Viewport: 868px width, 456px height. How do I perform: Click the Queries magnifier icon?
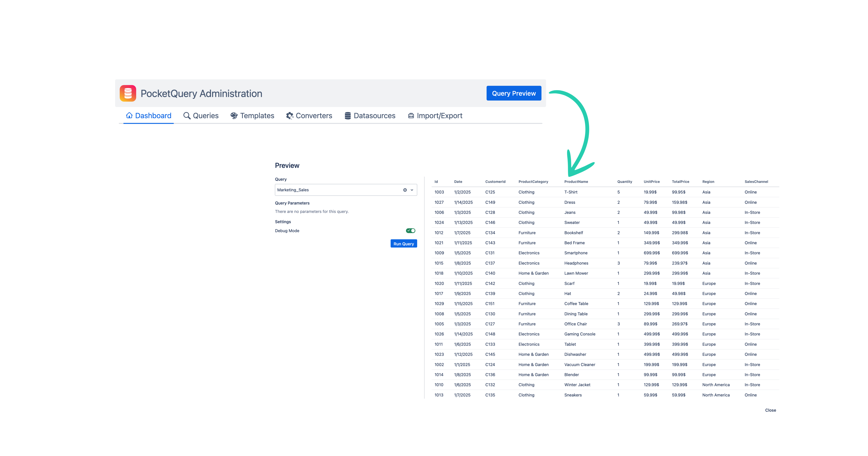[187, 116]
